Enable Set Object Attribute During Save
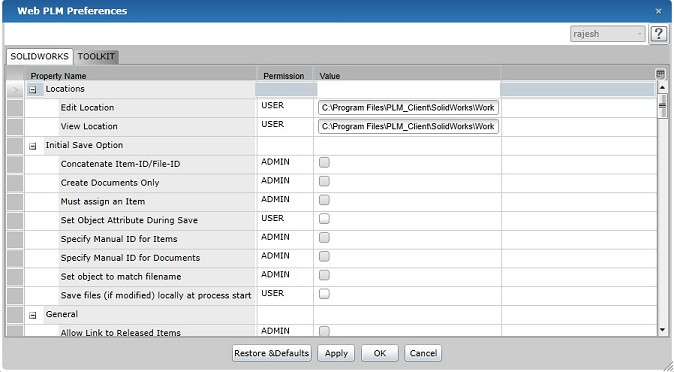Viewport: 674px width, 372px height. click(325, 218)
